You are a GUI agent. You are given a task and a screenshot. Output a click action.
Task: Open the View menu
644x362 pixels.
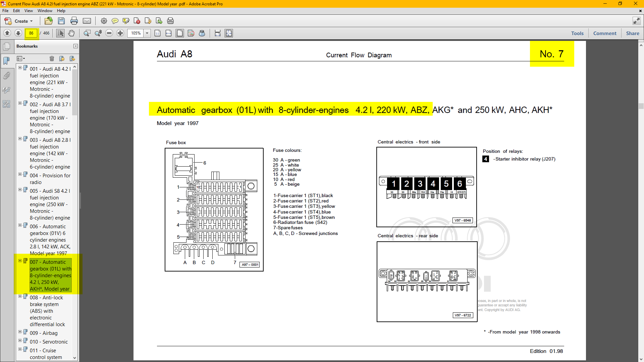pyautogui.click(x=29, y=11)
